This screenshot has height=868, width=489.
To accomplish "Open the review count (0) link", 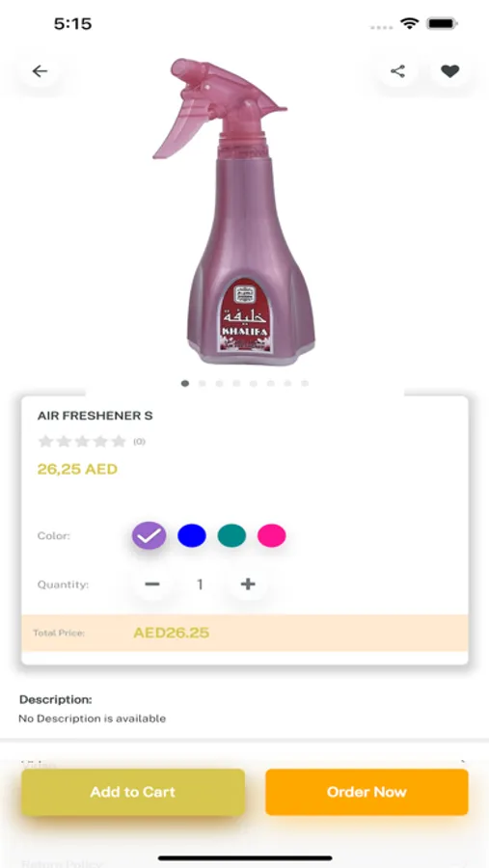I will 139,442.
